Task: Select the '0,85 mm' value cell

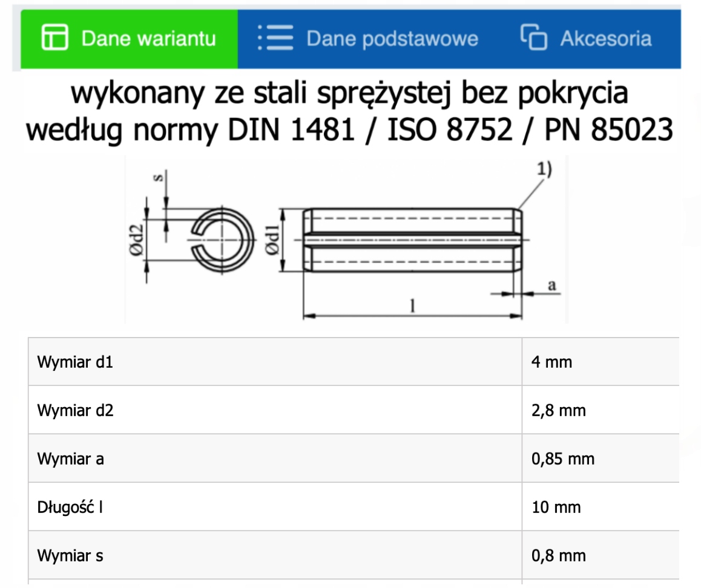Action: point(601,459)
